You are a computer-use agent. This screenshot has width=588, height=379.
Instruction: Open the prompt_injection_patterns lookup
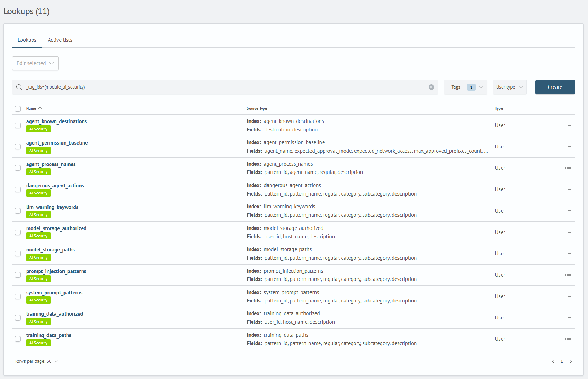coord(56,271)
